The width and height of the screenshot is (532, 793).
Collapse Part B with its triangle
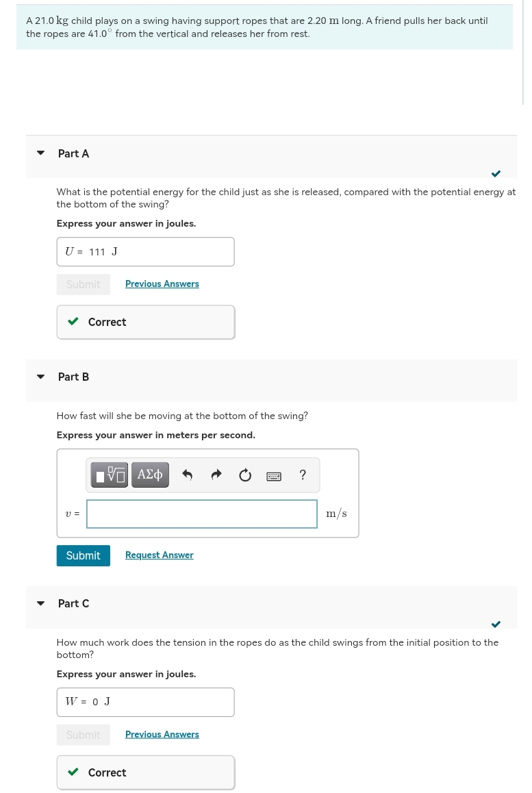pyautogui.click(x=41, y=376)
